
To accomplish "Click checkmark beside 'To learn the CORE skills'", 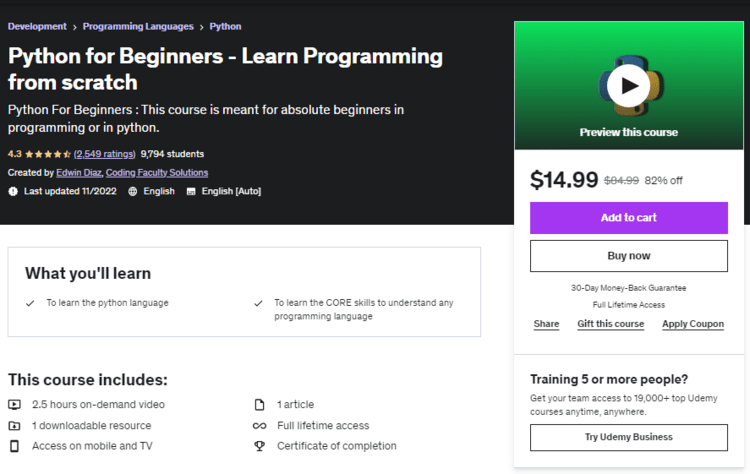I will (258, 303).
